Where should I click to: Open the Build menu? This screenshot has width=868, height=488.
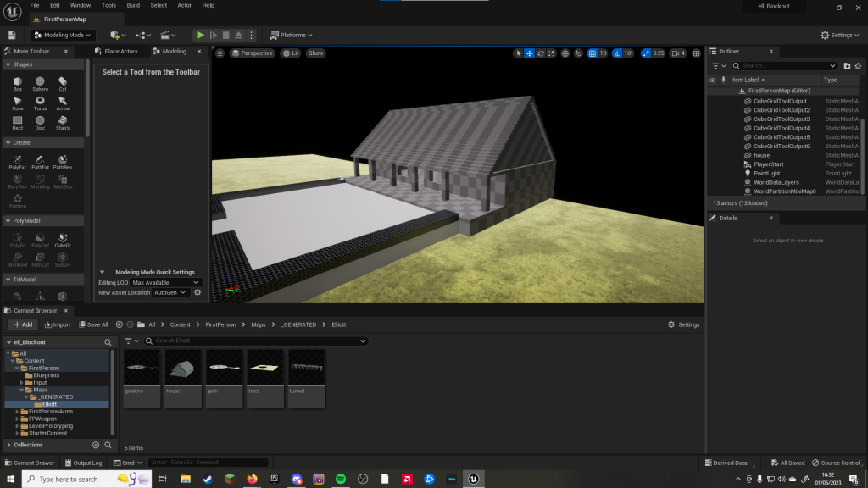(133, 5)
